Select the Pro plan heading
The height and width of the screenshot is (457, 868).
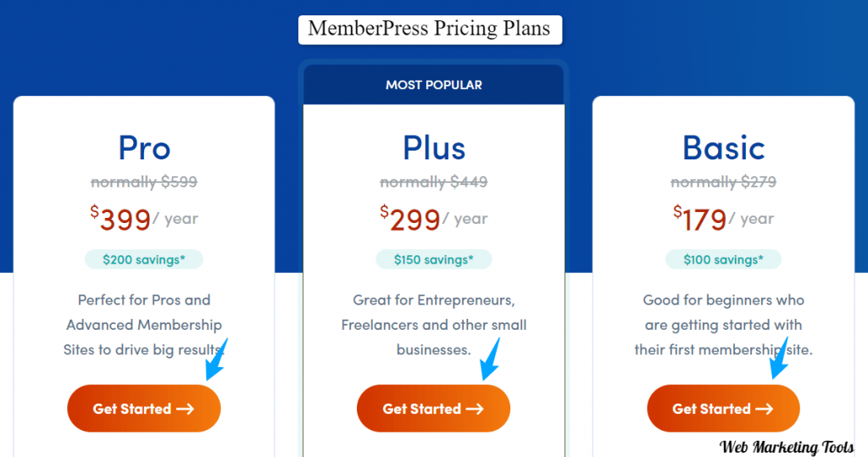tap(144, 148)
